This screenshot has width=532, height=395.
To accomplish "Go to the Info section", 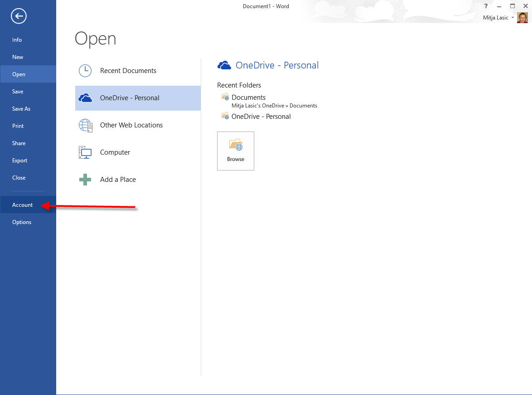I will [17, 40].
